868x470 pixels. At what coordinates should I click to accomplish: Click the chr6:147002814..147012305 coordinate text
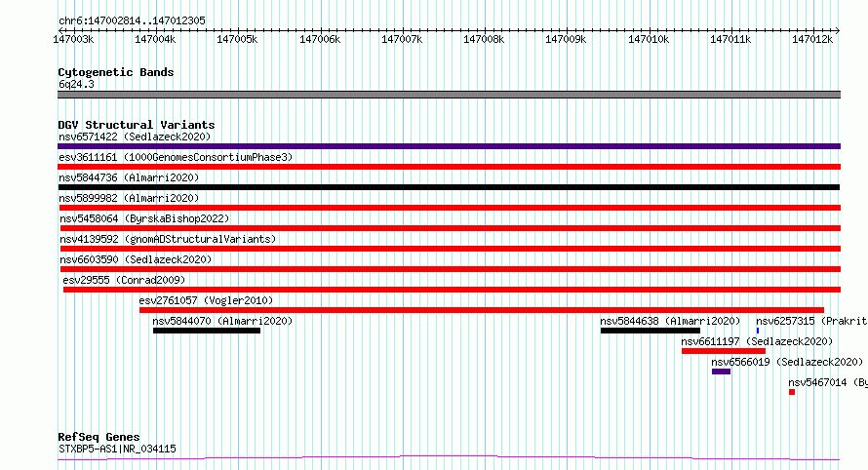(132, 21)
